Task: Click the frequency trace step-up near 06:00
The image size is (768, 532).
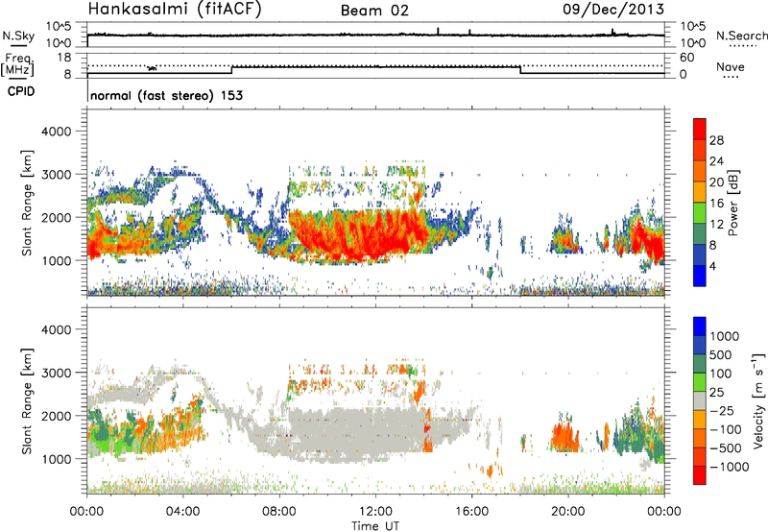Action: coord(231,70)
